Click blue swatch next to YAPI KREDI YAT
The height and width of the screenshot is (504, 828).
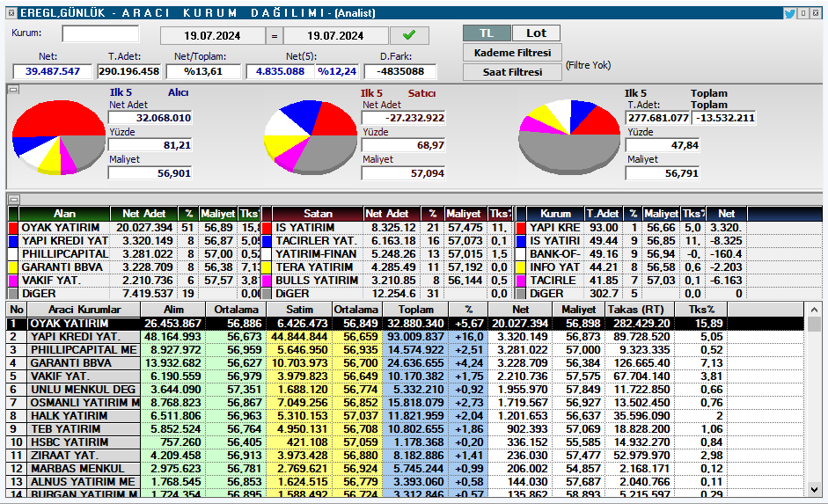tap(14, 241)
